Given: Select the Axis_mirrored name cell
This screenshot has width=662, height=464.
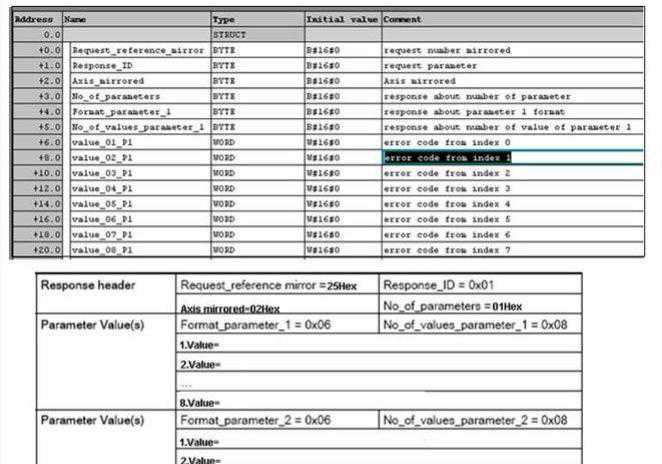Looking at the screenshot, I should tap(136, 81).
